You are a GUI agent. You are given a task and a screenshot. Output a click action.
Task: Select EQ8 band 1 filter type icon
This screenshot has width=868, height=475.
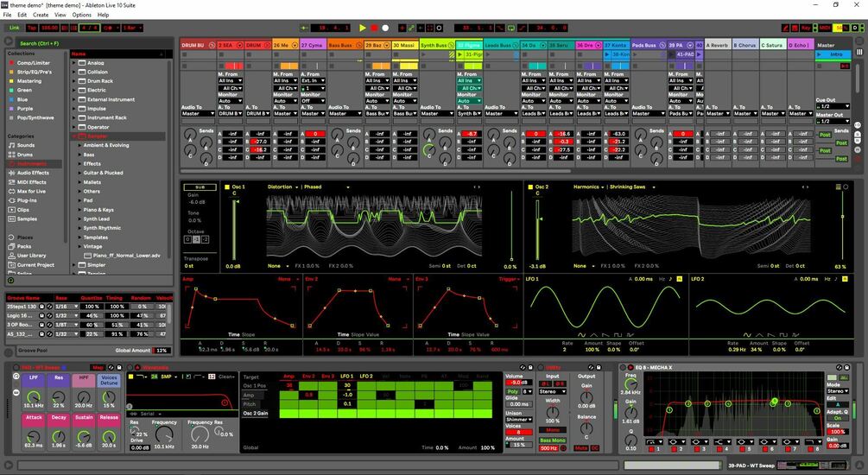(654, 442)
